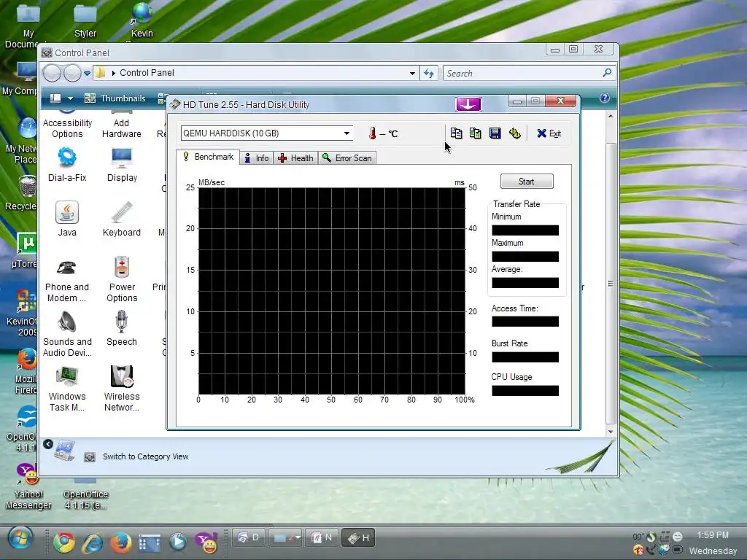Switch to the Health tab
Screen dimensions: 747x560
point(296,158)
